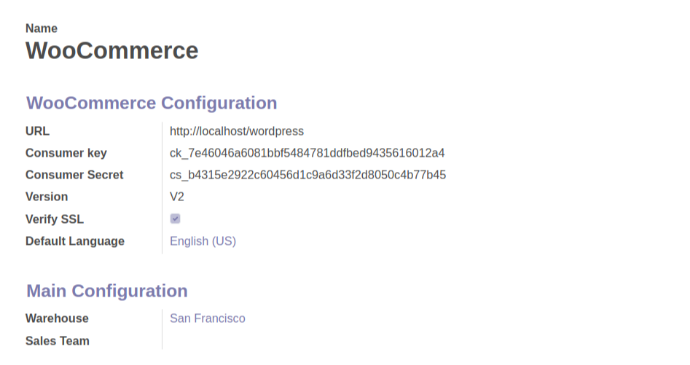Select the Consumer Secret value starting cs_b431
Screen dimensions: 690x365
tap(308, 175)
